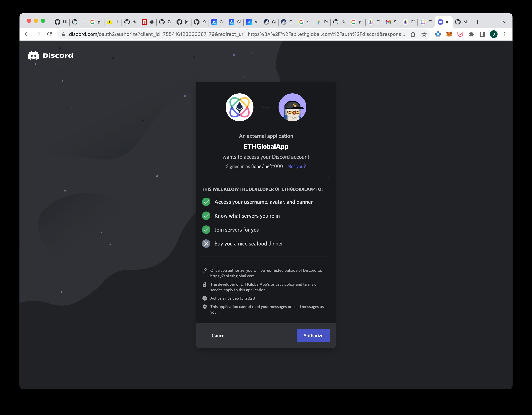Reload the page with the refresh icon
Image resolution: width=532 pixels, height=415 pixels.
click(49, 34)
